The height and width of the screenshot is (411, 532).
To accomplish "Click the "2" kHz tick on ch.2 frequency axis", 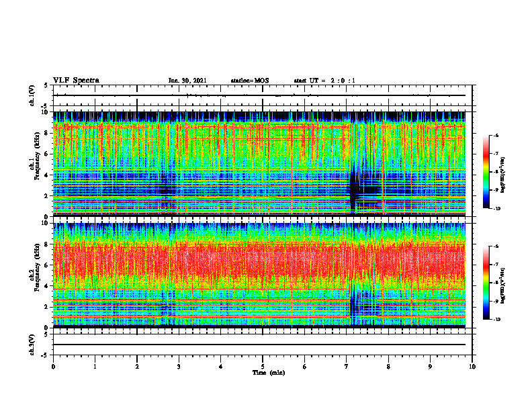I will tap(47, 307).
